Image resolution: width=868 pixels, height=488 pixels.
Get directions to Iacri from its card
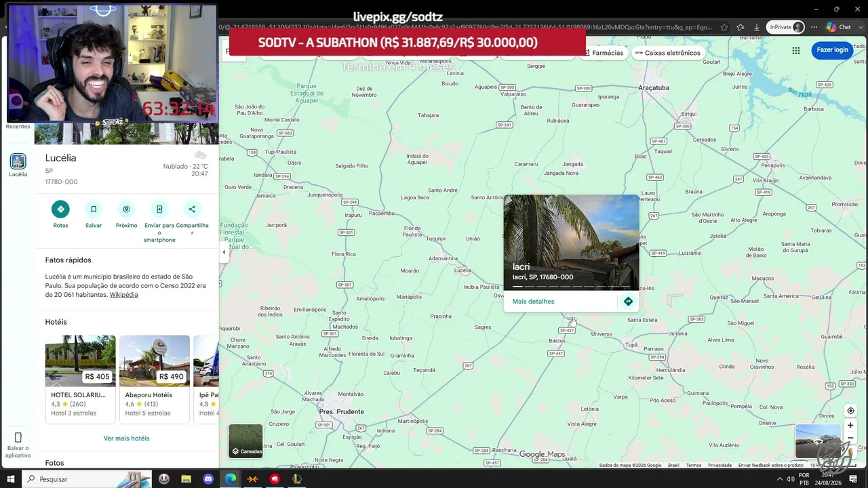[x=628, y=302]
